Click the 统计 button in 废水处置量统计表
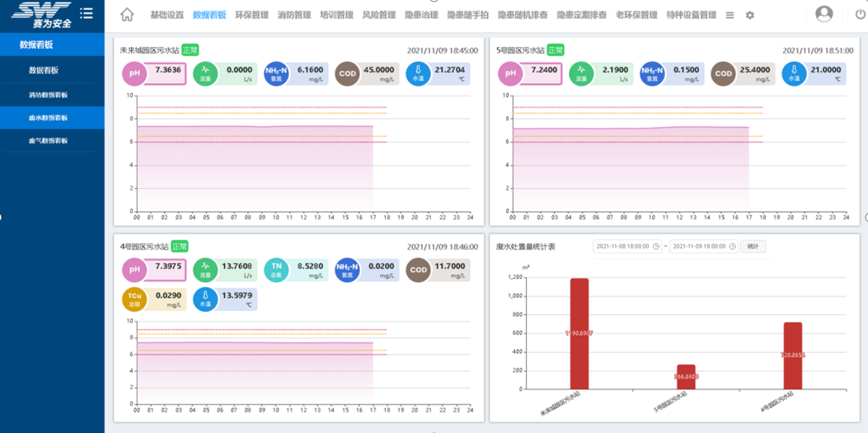Screen dimensions: 868x433 pyautogui.click(x=753, y=247)
